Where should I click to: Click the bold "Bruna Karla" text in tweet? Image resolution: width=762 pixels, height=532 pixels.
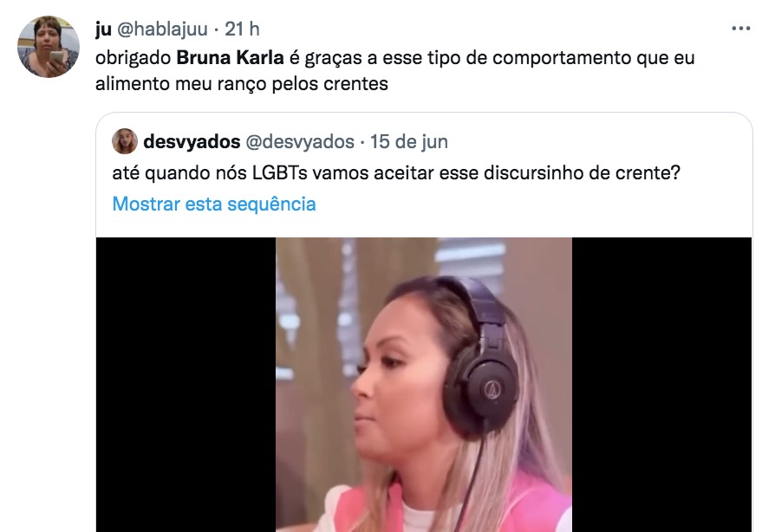pos(230,58)
